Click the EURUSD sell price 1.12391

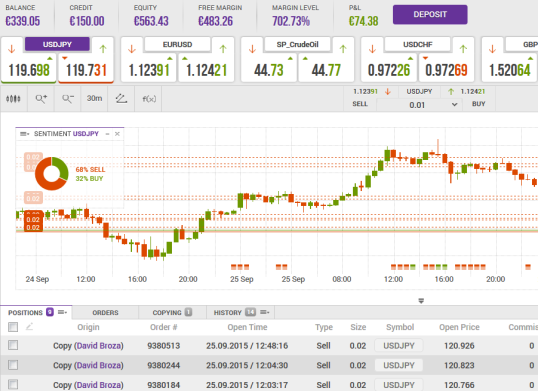pos(149,70)
